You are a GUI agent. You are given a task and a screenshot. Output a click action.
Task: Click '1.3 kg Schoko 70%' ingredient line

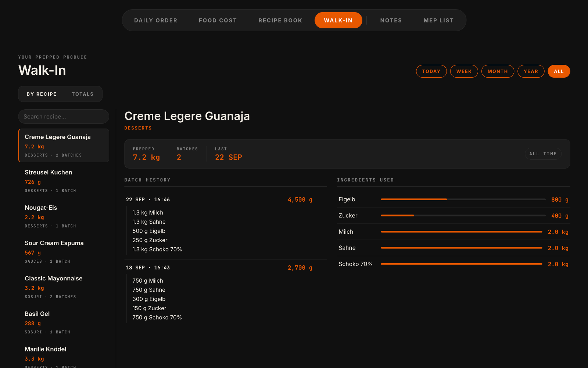[157, 250]
